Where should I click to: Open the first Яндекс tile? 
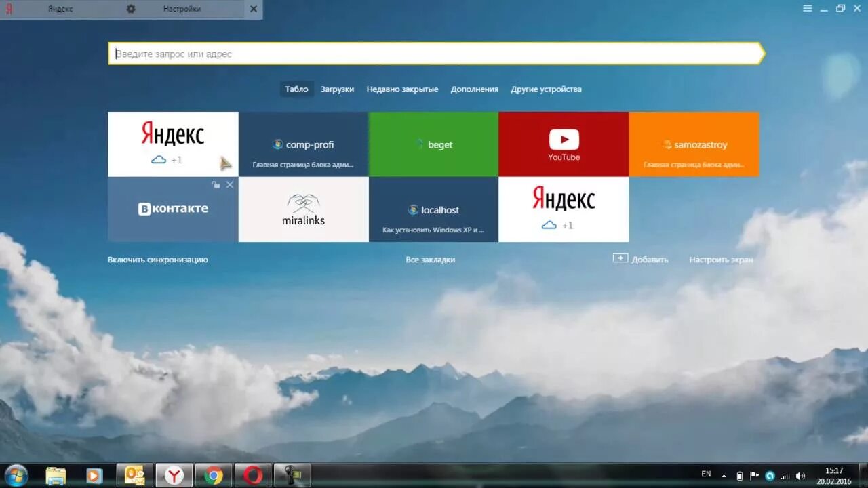coord(173,144)
